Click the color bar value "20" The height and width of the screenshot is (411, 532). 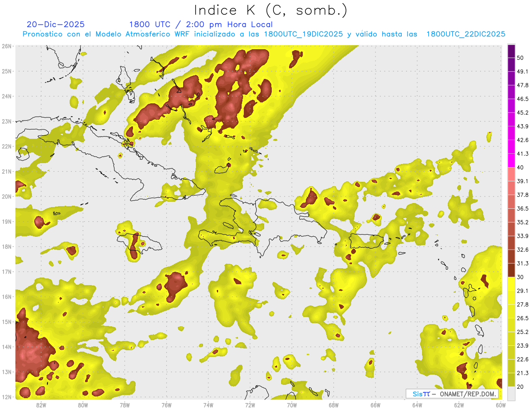pyautogui.click(x=520, y=387)
